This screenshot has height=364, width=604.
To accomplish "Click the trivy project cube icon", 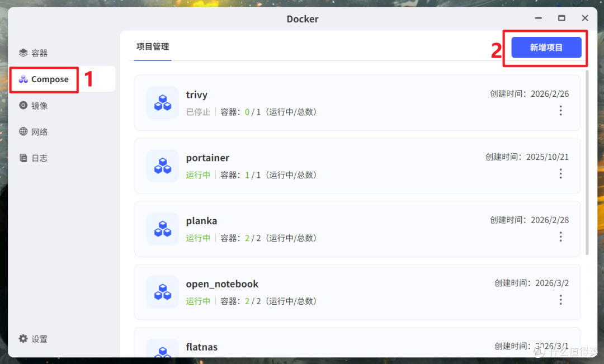I will coord(163,103).
